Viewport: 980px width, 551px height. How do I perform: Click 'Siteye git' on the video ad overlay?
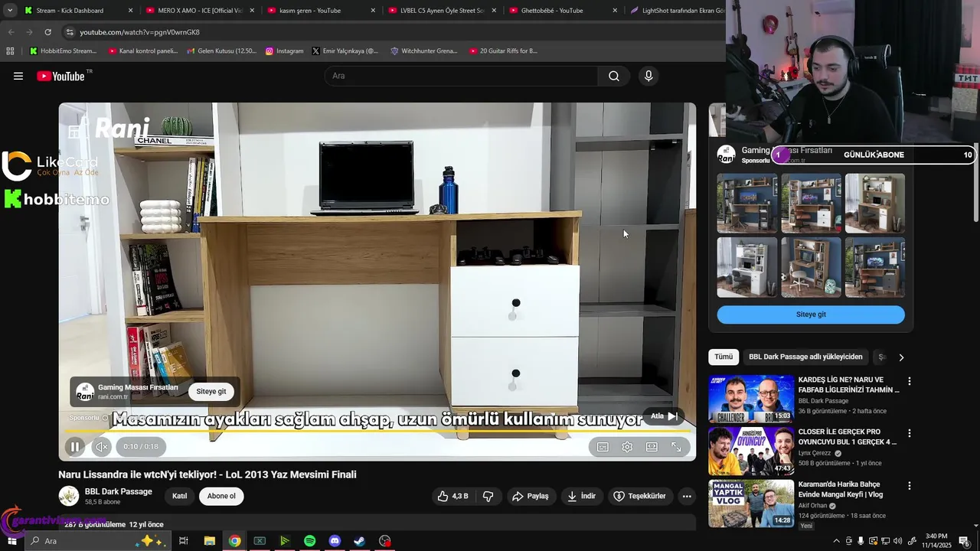coord(211,391)
